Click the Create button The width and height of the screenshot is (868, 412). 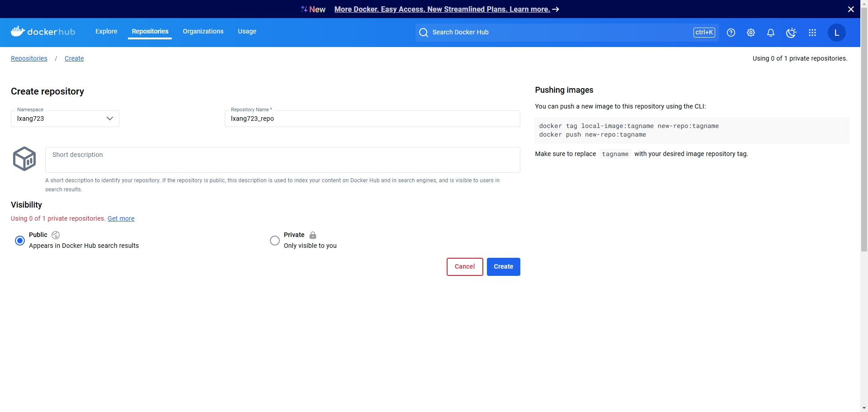point(504,267)
